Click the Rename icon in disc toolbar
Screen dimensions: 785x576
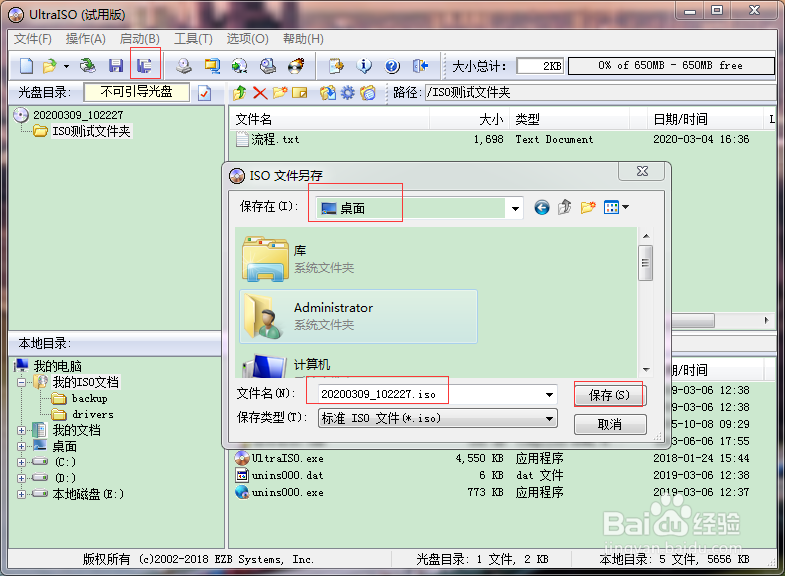pos(299,93)
